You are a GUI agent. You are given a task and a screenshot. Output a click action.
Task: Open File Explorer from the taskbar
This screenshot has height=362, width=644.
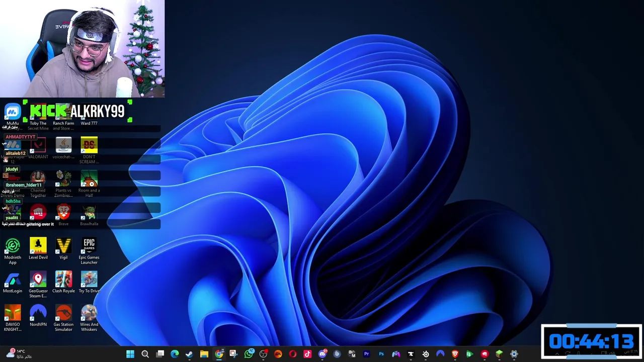click(x=204, y=354)
